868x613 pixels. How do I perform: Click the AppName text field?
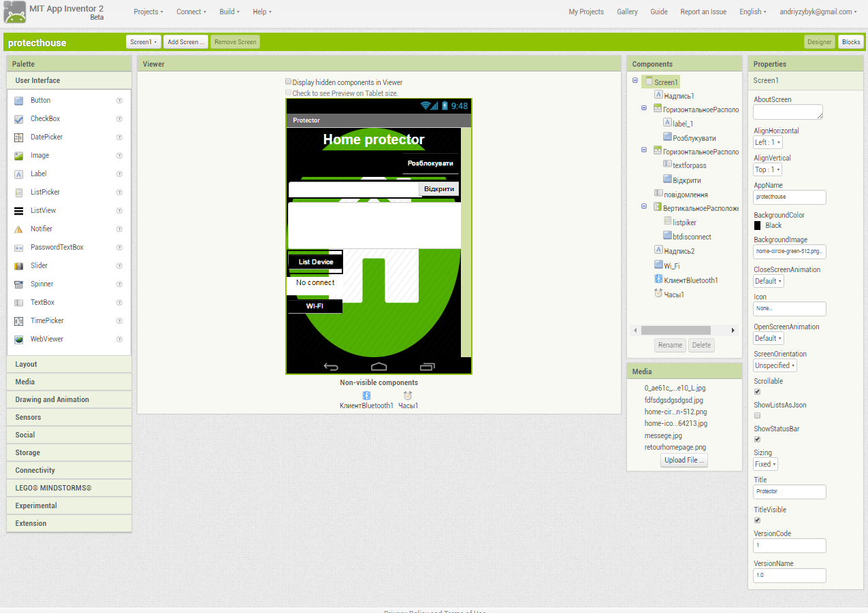790,197
